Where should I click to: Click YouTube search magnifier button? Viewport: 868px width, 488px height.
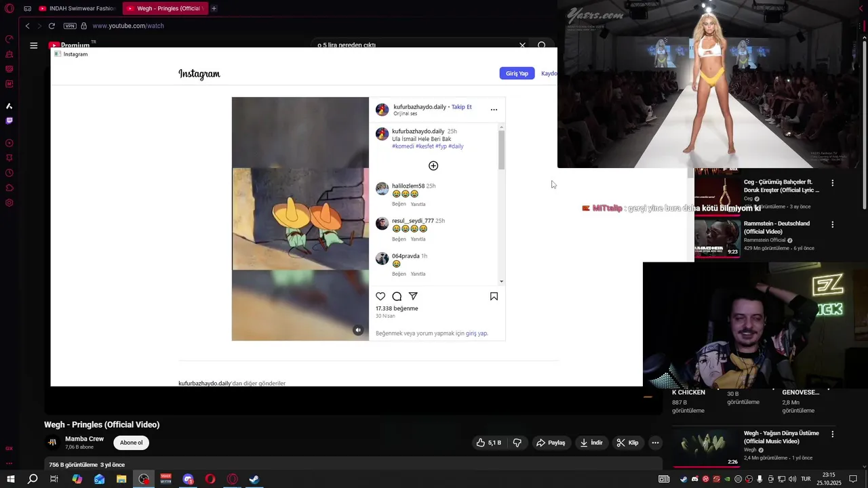[542, 45]
